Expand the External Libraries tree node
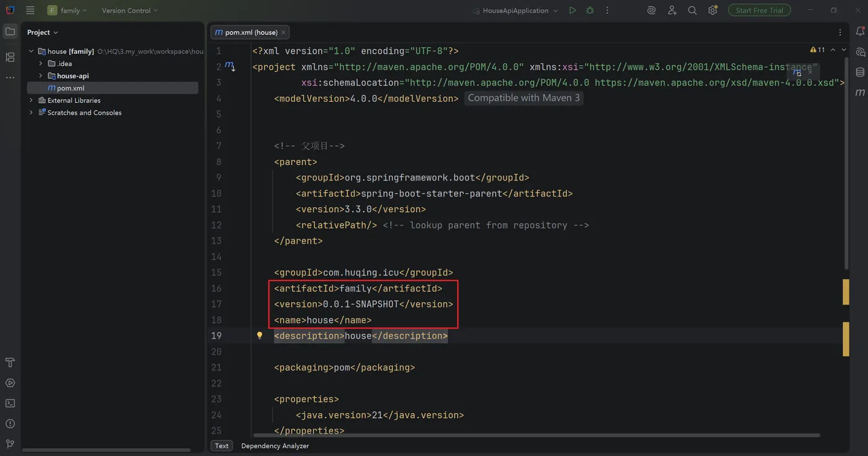 coord(31,100)
